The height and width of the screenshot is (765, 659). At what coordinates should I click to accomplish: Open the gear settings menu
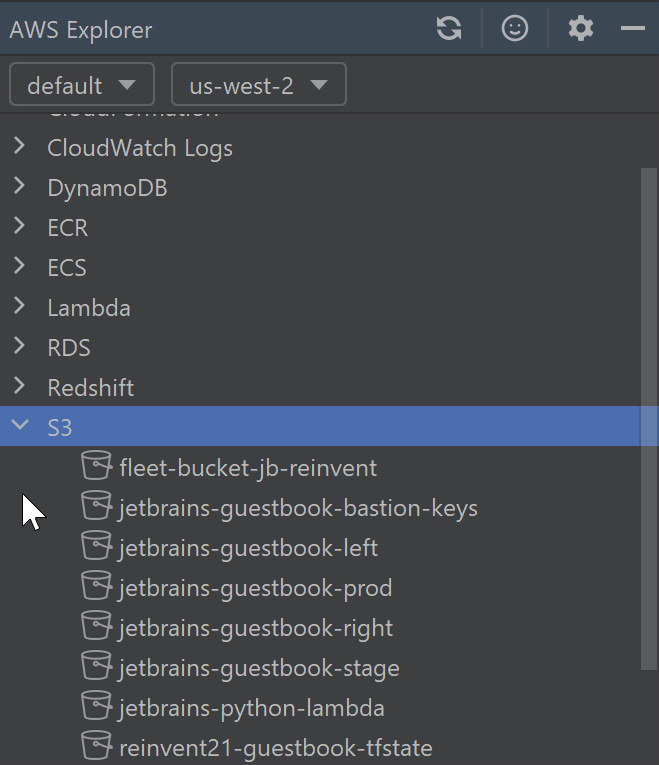point(581,29)
